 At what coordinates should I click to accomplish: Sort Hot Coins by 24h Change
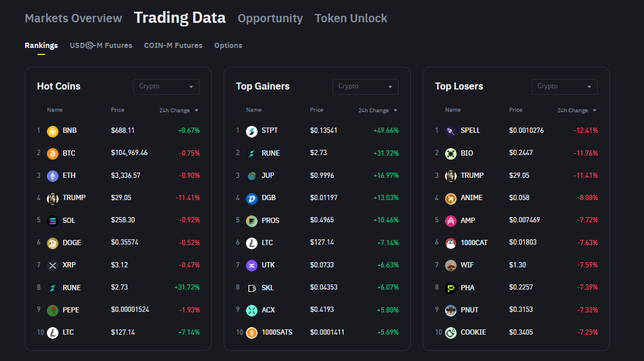click(179, 111)
